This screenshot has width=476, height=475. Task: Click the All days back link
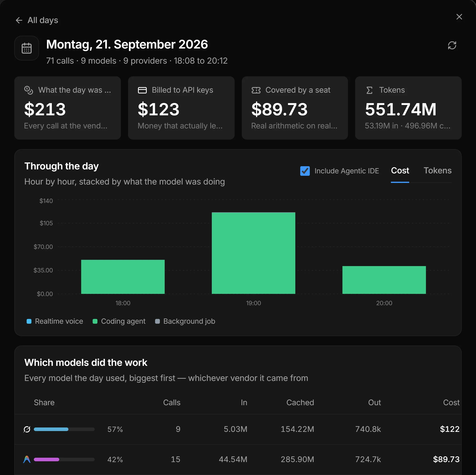point(37,20)
